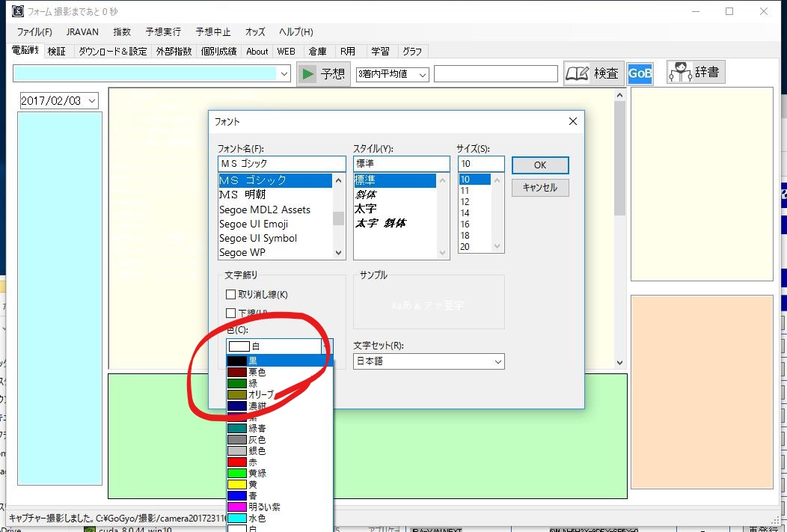Click the app icon in the title bar
The image size is (787, 532).
[x=17, y=11]
